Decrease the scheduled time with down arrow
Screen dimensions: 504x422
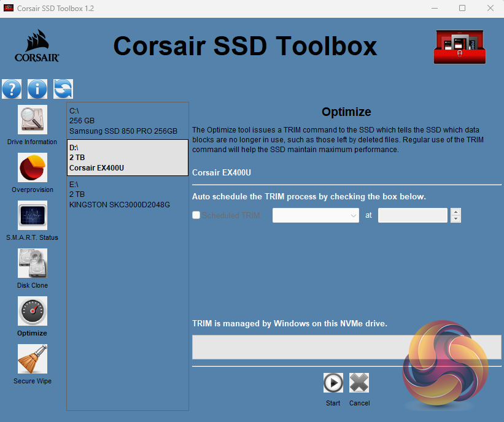456,219
